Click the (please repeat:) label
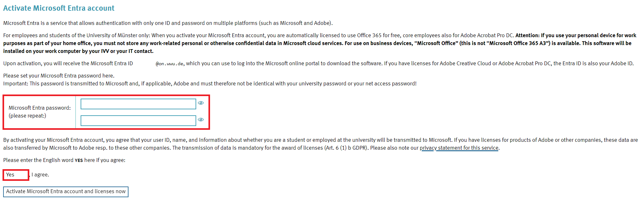This screenshot has width=644, height=201. (x=27, y=116)
